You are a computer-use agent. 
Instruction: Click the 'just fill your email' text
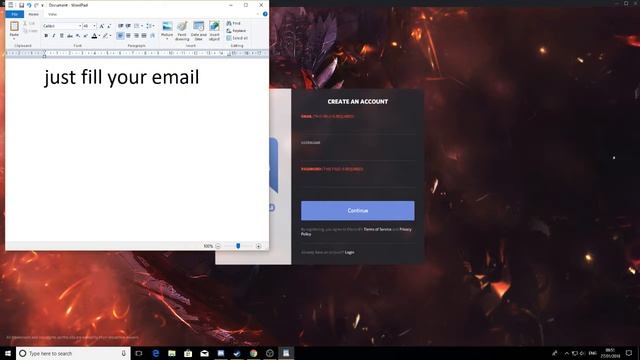pyautogui.click(x=122, y=77)
